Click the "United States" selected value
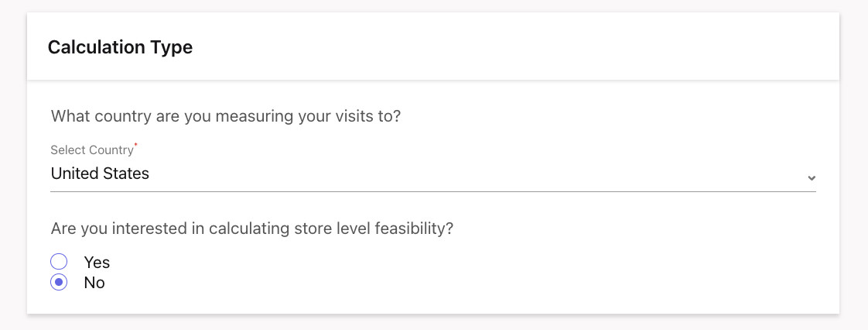 (x=100, y=174)
